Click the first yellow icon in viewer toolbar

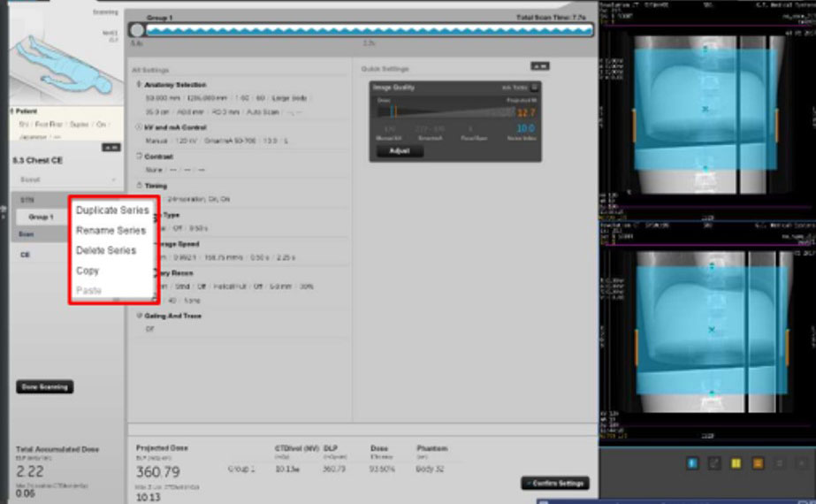(736, 462)
